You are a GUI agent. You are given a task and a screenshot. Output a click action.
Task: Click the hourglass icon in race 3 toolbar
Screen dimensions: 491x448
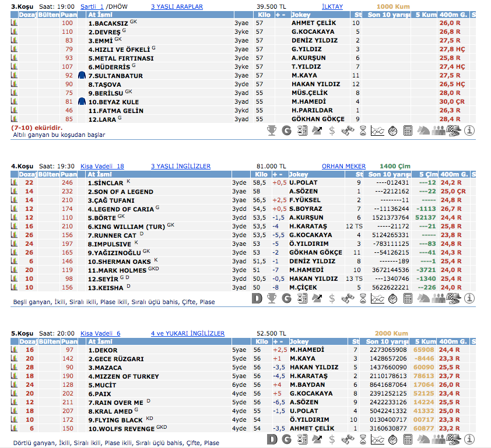click(363, 130)
